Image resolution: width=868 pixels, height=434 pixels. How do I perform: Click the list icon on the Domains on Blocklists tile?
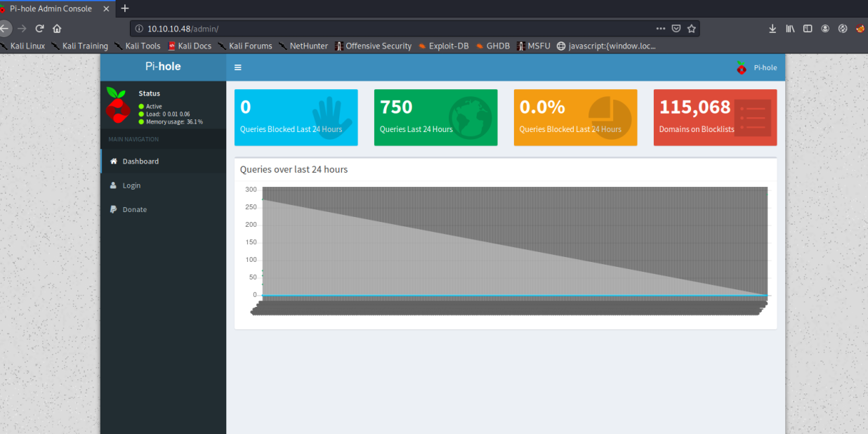pyautogui.click(x=752, y=117)
